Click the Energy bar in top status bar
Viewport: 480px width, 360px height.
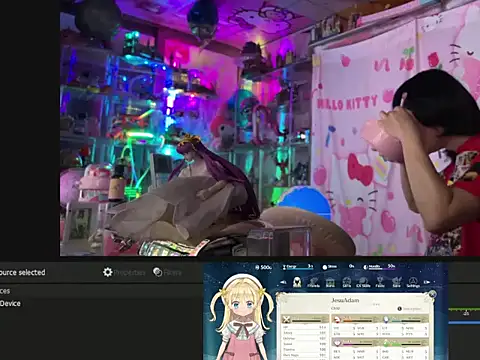(298, 267)
